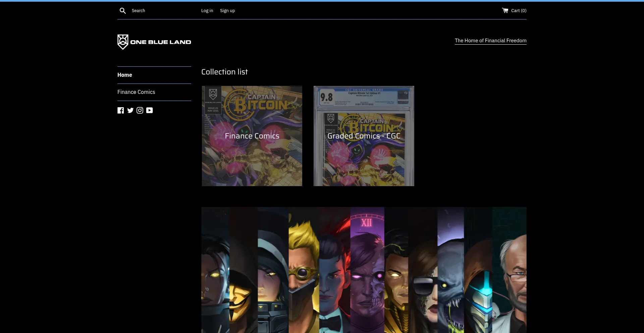Select Home in the sidebar menu
This screenshot has width=644, height=333.
pyautogui.click(x=125, y=75)
